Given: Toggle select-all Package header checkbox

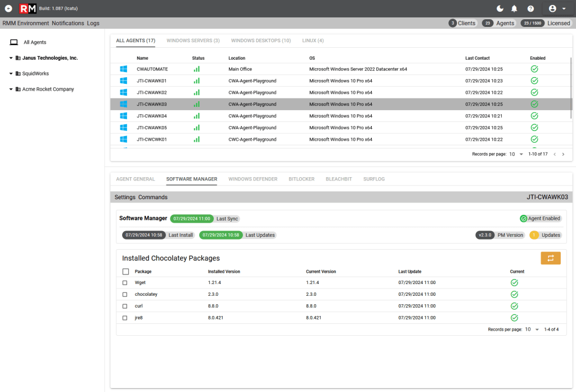Looking at the screenshot, I should (125, 272).
